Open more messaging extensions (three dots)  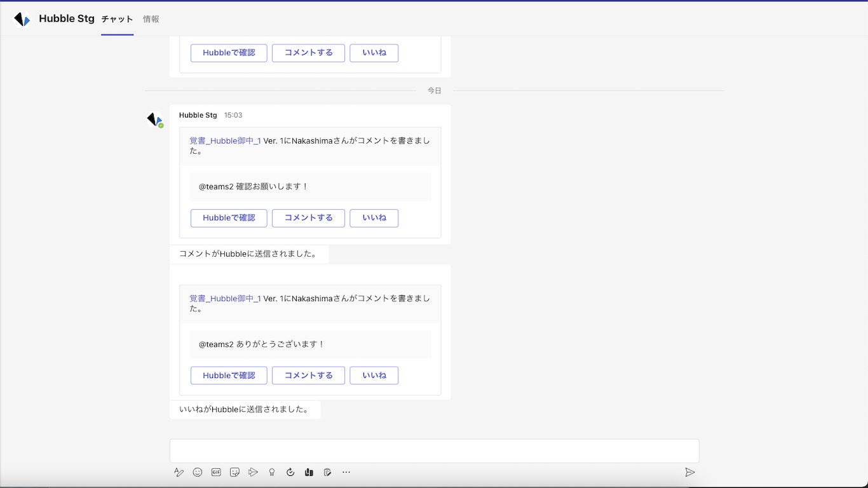point(346,472)
